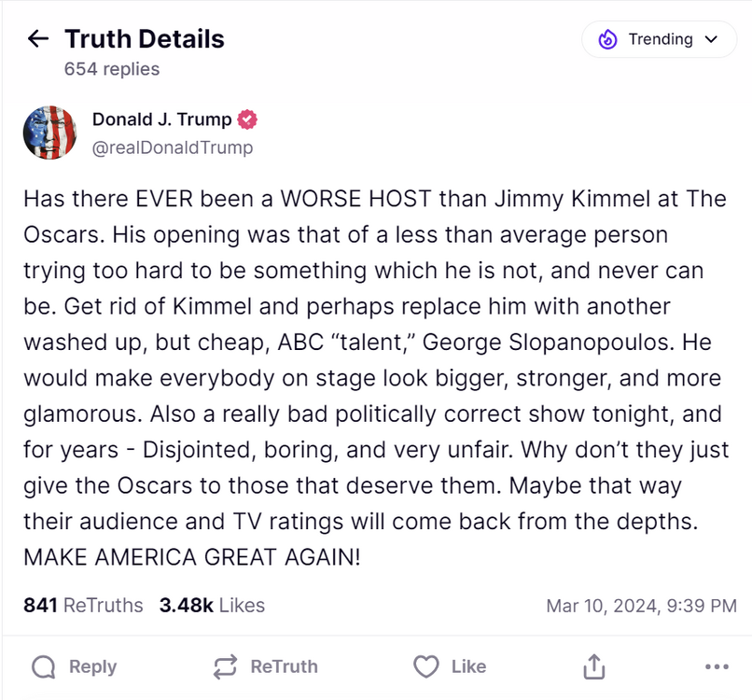Click the flame Trending icon
The width and height of the screenshot is (752, 700).
pos(607,39)
